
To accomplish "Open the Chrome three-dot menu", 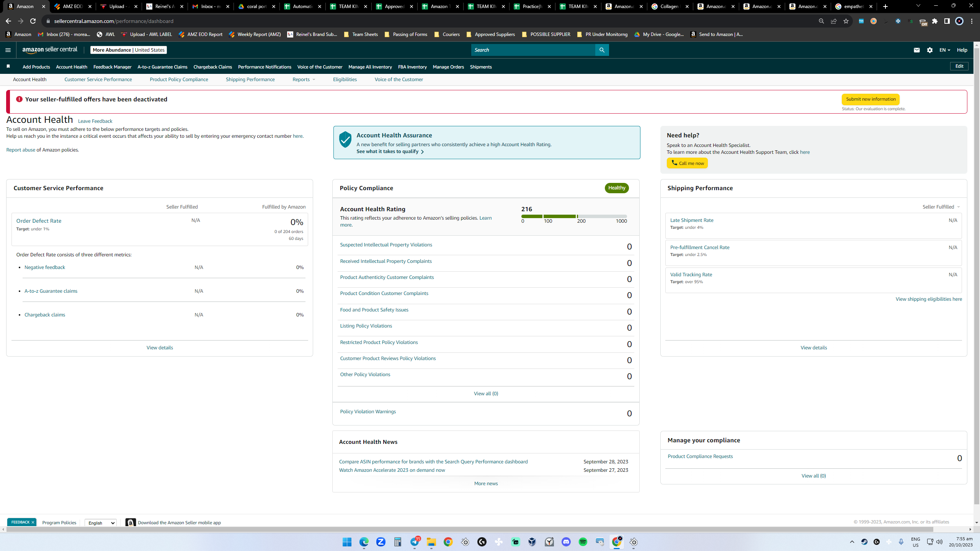I will click(x=972, y=21).
